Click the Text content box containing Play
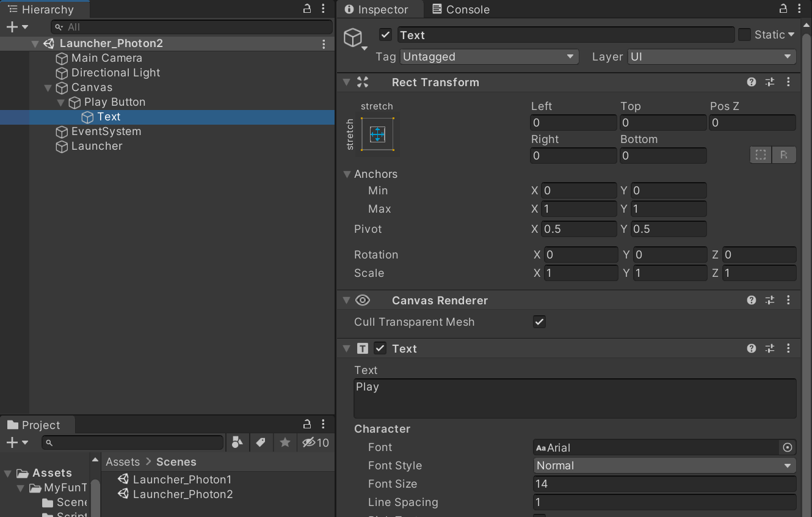812x517 pixels. click(x=575, y=398)
